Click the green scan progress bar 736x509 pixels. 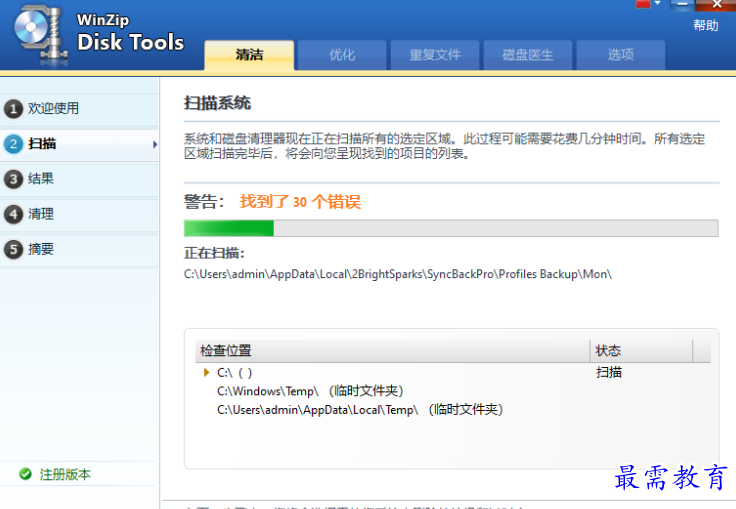[x=451, y=229]
